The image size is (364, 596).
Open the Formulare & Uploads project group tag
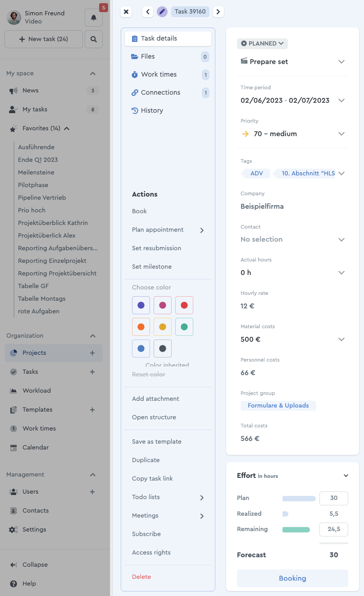tap(278, 405)
